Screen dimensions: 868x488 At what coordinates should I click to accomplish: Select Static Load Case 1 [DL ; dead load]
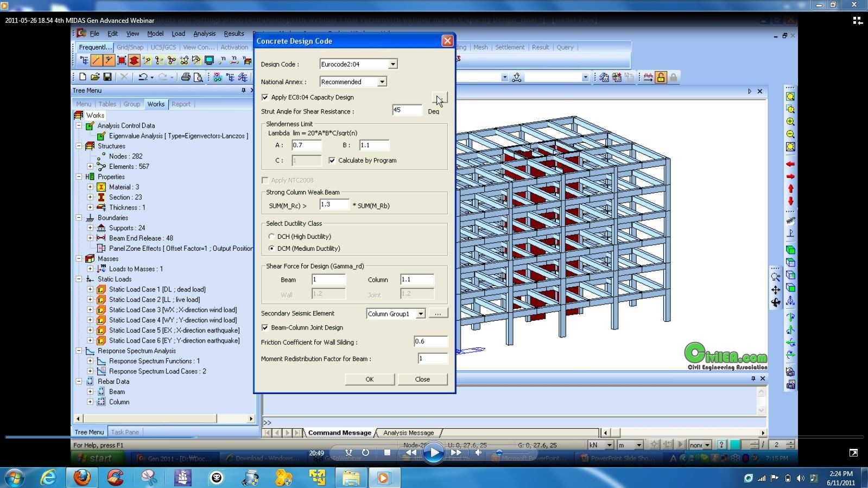pyautogui.click(x=157, y=289)
